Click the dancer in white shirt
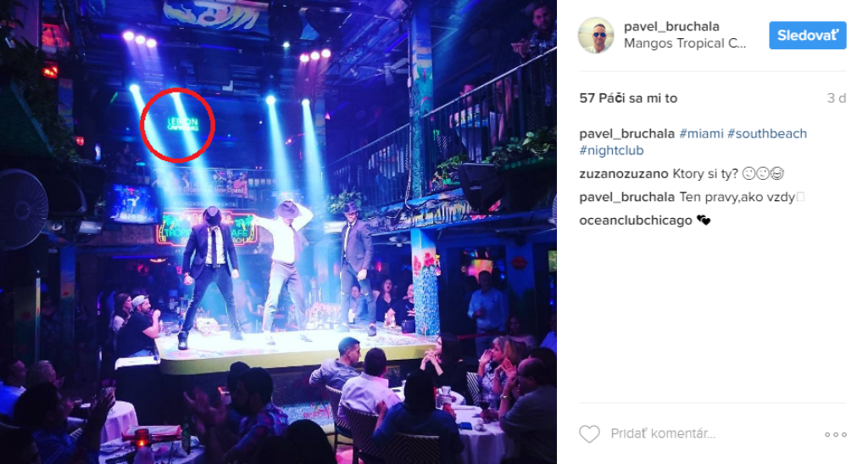The image size is (868, 464). click(285, 271)
